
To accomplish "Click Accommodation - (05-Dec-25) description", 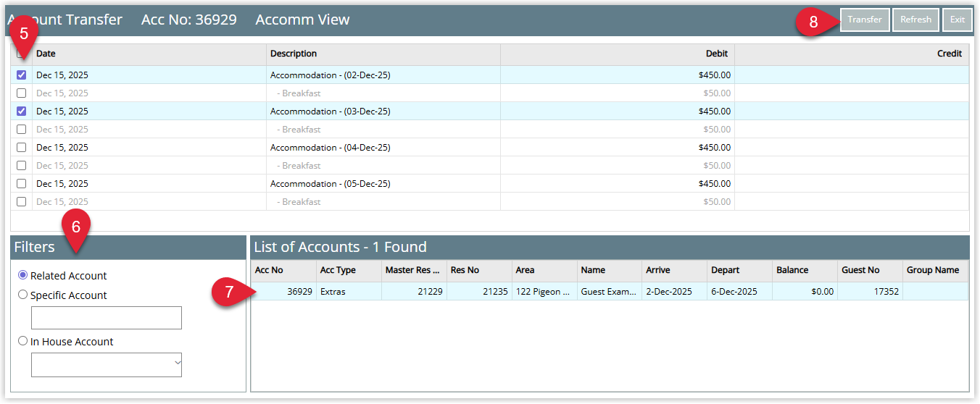I will pyautogui.click(x=330, y=183).
